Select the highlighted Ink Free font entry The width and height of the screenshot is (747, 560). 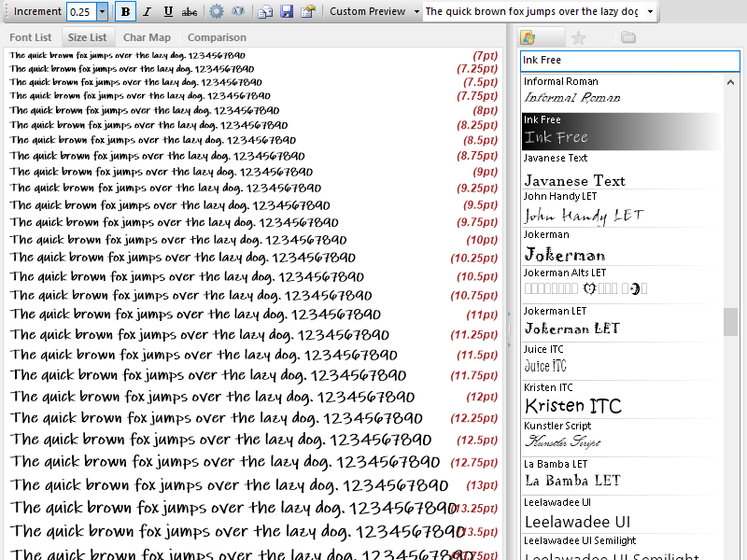tap(622, 132)
